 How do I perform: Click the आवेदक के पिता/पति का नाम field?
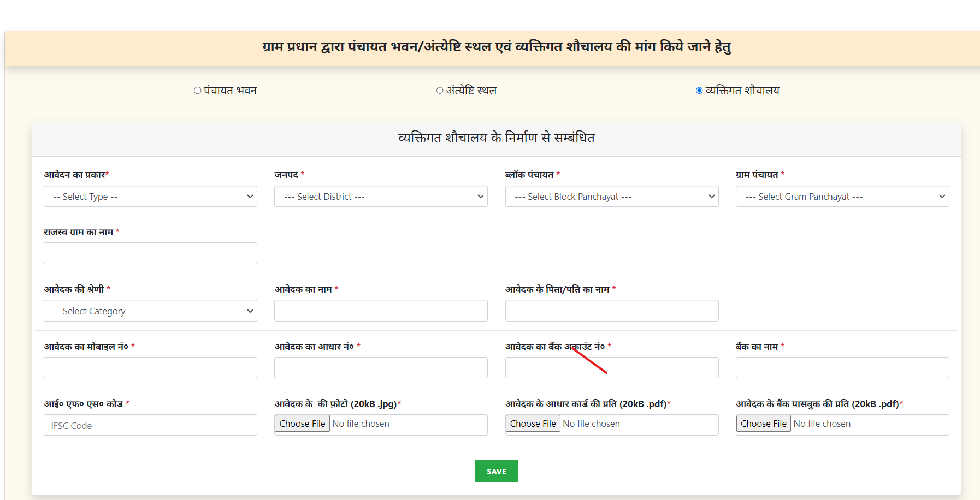(611, 311)
